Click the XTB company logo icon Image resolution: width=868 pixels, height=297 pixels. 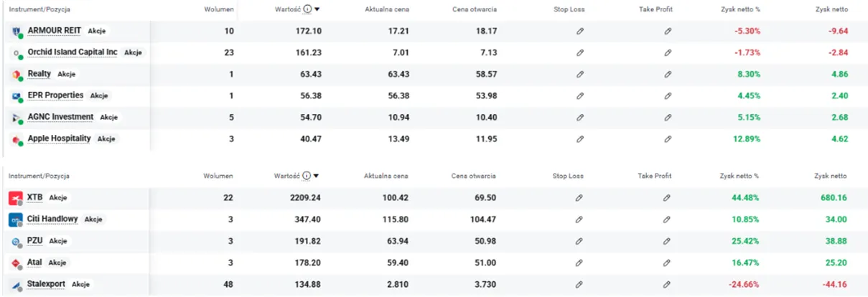point(16,198)
